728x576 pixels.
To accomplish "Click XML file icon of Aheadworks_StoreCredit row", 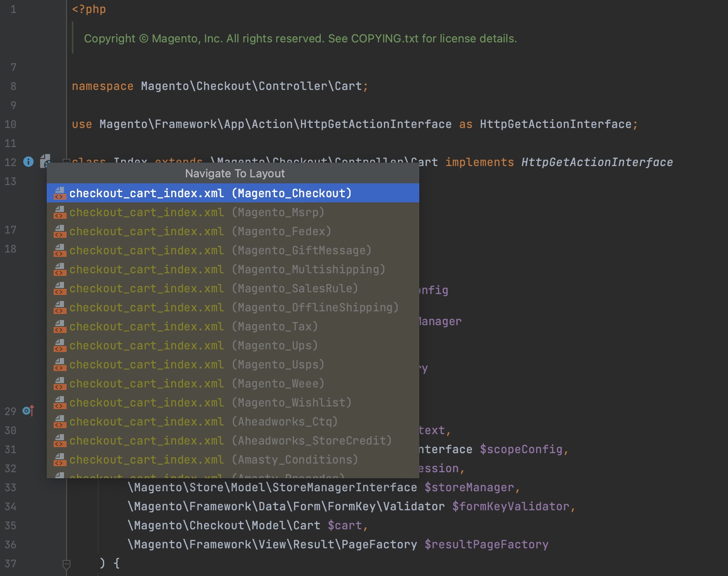I will click(60, 441).
